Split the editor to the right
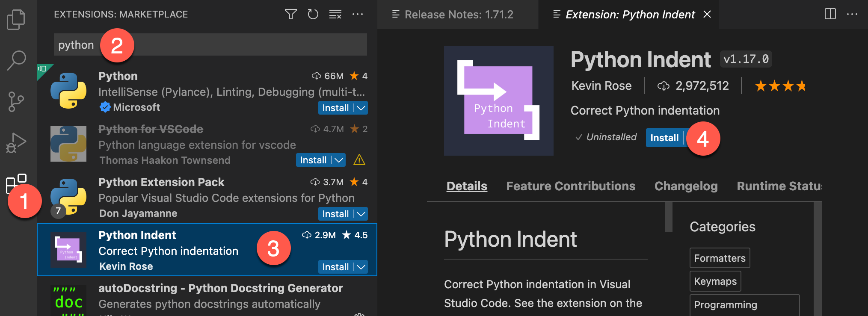This screenshot has width=868, height=316. click(x=830, y=14)
